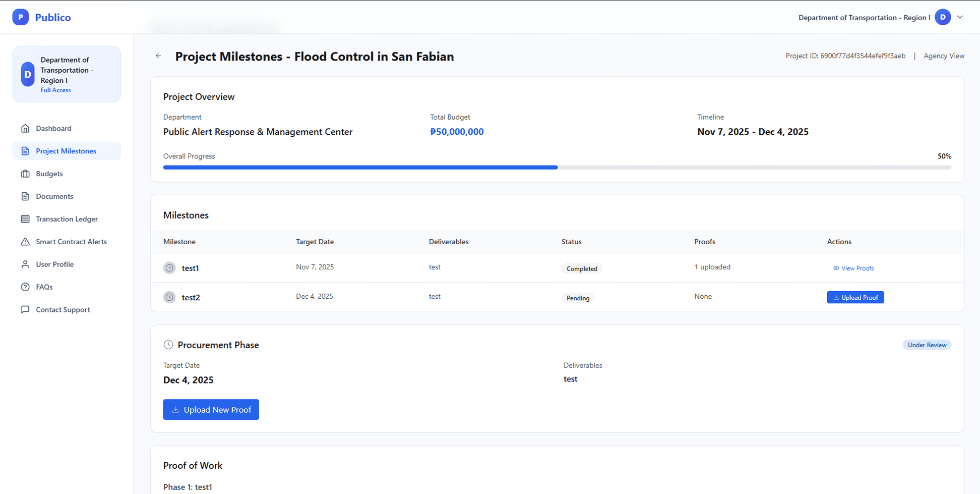Click the FAQs question mark icon
This screenshot has width=980, height=494.
[25, 287]
